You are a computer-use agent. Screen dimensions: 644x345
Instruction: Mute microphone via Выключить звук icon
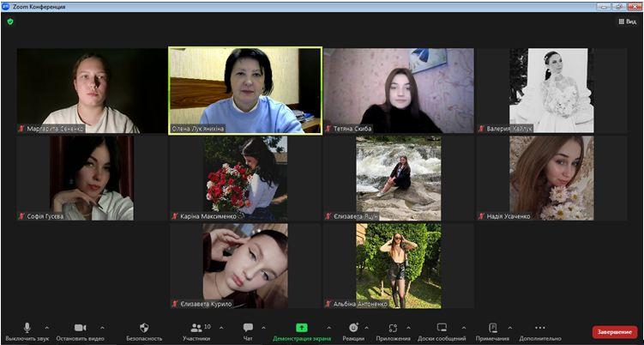[27, 327]
